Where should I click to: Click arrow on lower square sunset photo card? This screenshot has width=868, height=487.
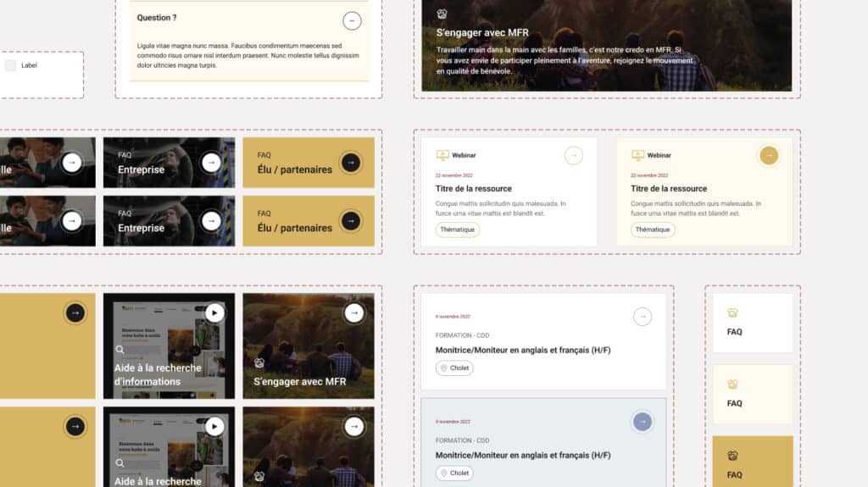pos(354,427)
